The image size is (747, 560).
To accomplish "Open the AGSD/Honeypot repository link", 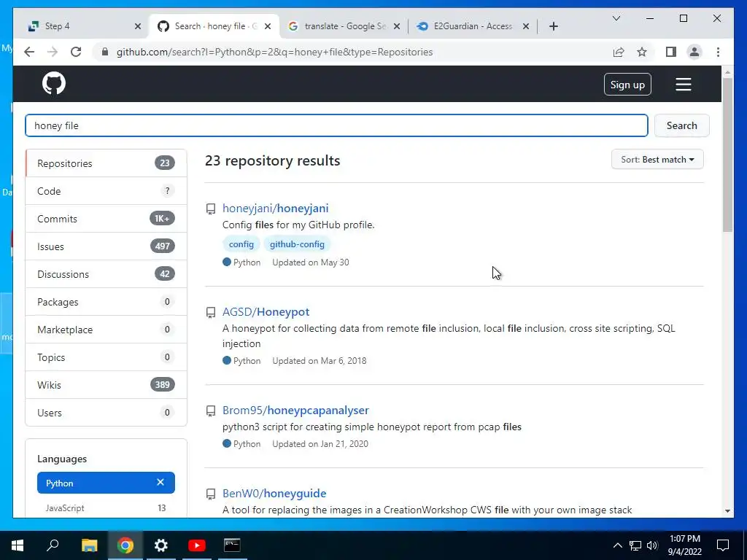I will (266, 312).
